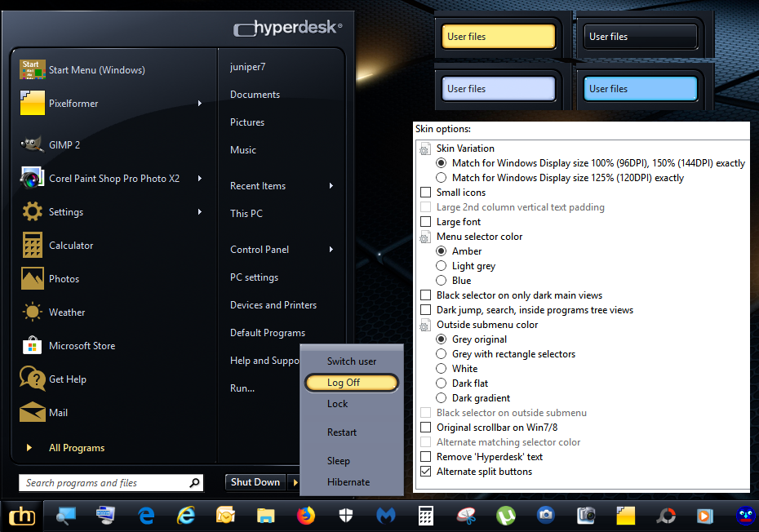Check Dark jump, search, inside programs tree views
The height and width of the screenshot is (532, 759).
[x=425, y=310]
